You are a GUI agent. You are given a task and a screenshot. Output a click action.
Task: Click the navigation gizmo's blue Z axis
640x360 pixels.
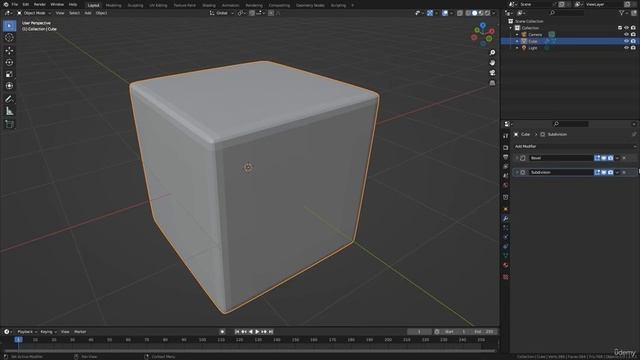(x=483, y=25)
